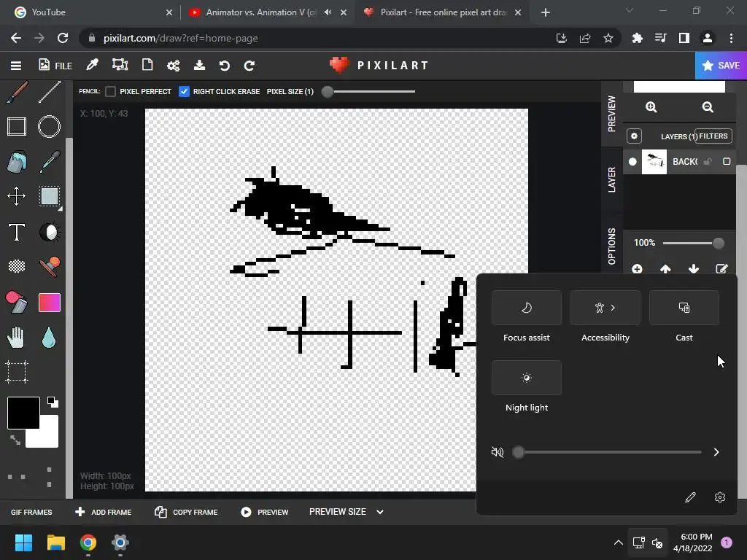Open layer settings gear button
This screenshot has height=560, width=747.
634,136
